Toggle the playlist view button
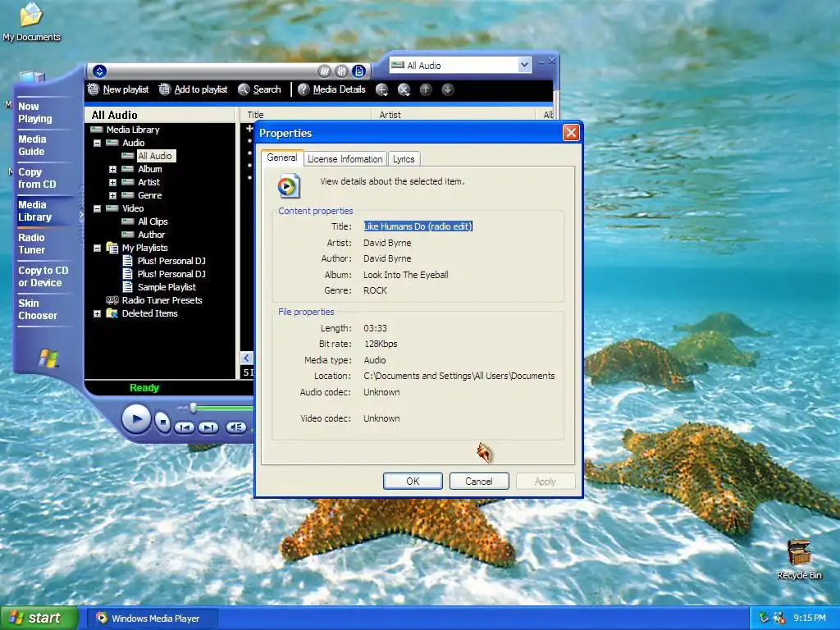The height and width of the screenshot is (630, 840). click(x=359, y=71)
